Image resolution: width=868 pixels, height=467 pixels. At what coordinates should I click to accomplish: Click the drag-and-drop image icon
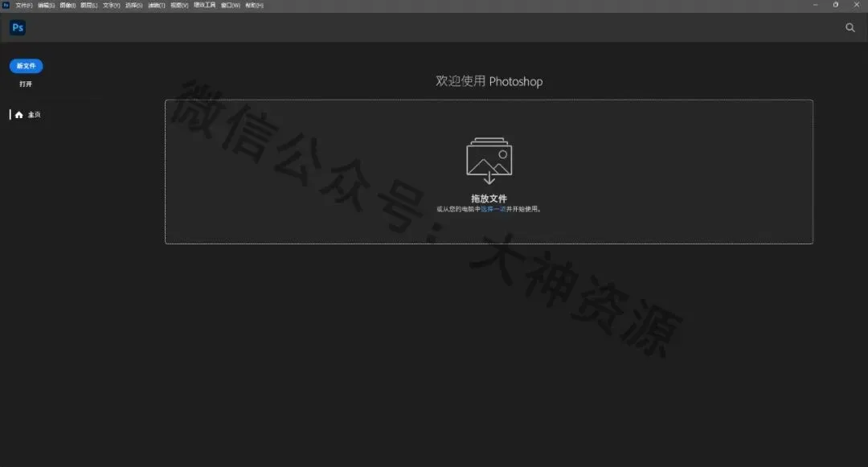(489, 161)
